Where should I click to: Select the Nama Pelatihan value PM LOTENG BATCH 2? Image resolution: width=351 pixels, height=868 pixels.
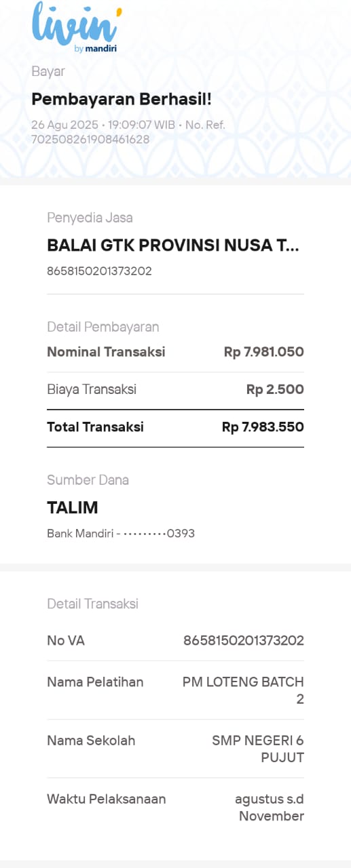point(243,690)
